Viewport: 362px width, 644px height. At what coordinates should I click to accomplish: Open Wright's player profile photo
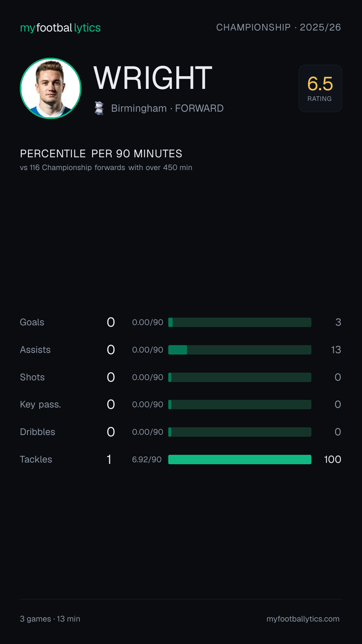pyautogui.click(x=51, y=88)
